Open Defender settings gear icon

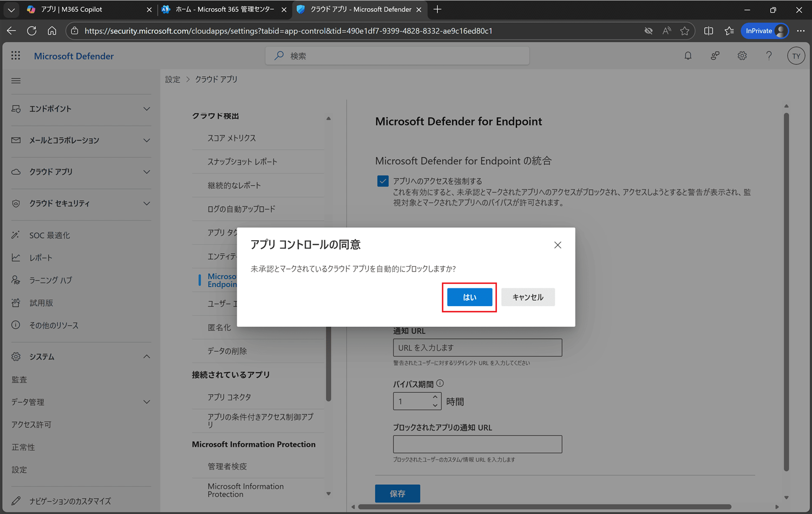742,56
